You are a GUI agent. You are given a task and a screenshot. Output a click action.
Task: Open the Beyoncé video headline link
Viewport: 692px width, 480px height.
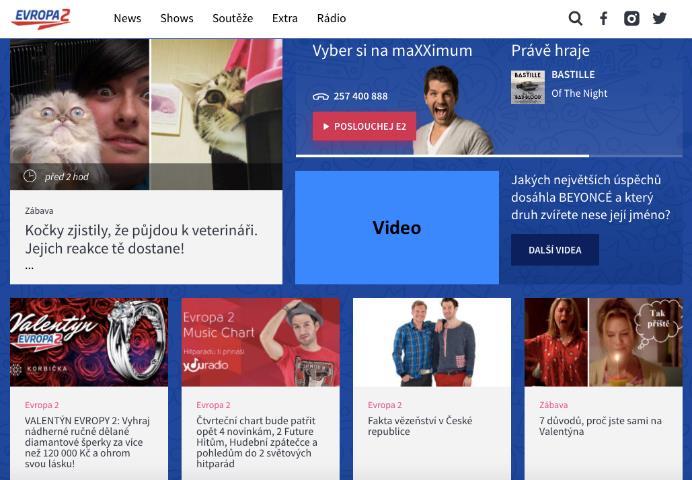[590, 197]
